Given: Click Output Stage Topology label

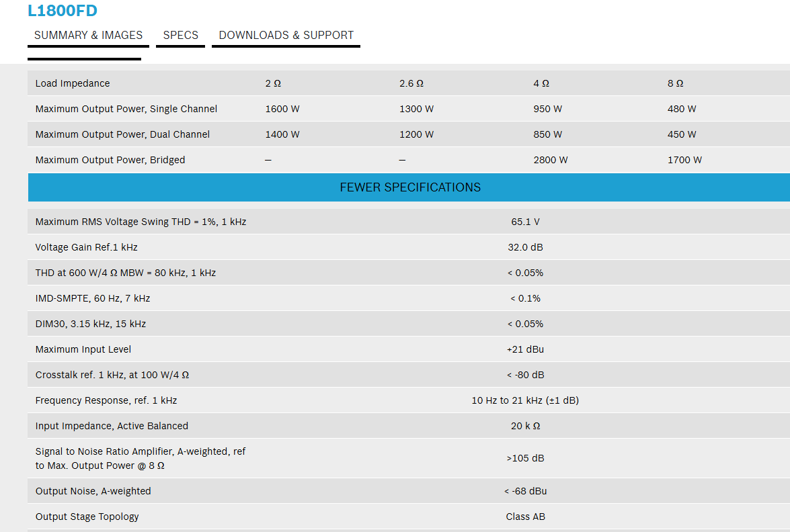Looking at the screenshot, I should [87, 517].
